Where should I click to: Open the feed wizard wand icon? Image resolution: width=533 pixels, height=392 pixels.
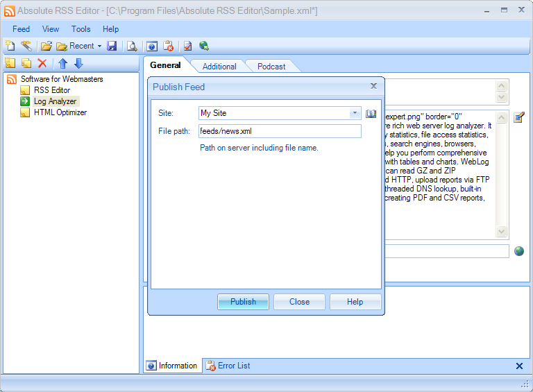tap(26, 46)
